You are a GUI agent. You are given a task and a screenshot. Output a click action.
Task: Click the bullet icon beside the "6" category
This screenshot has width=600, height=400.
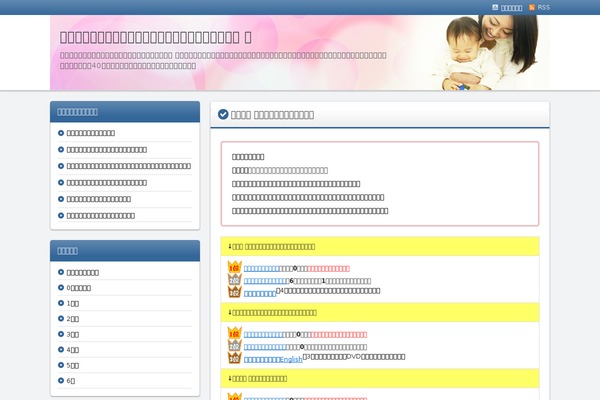point(61,380)
